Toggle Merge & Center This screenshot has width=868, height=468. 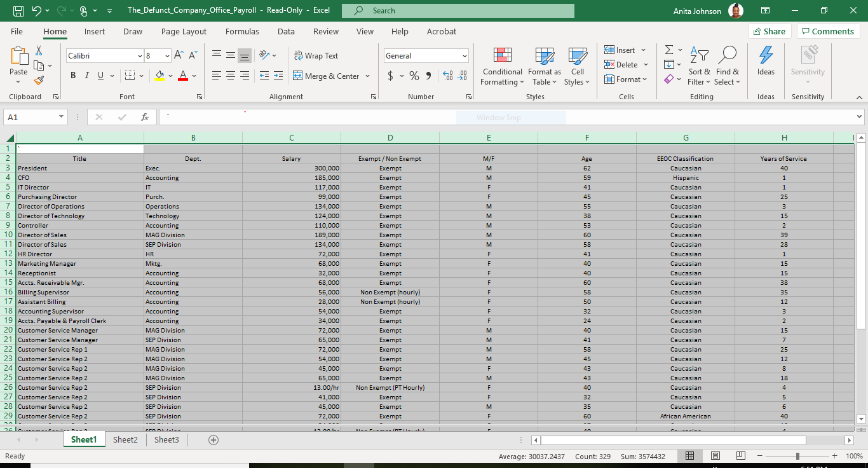[326, 76]
